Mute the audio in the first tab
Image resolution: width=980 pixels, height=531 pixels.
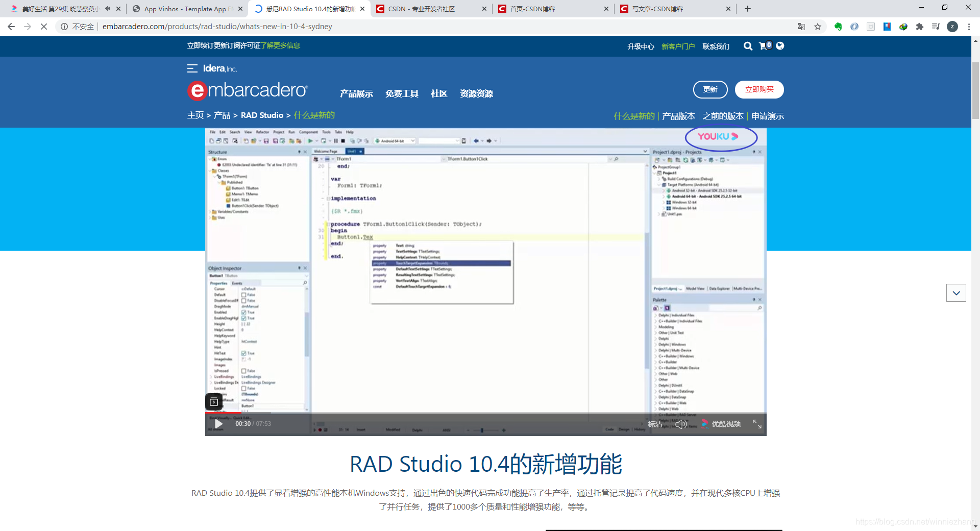click(x=108, y=9)
